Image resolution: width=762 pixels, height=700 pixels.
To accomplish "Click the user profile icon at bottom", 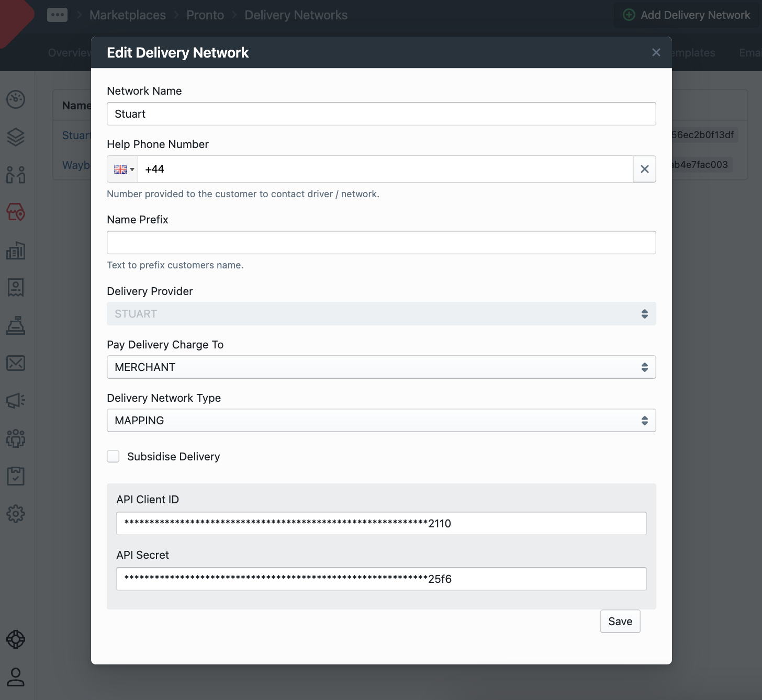I will coord(16,677).
